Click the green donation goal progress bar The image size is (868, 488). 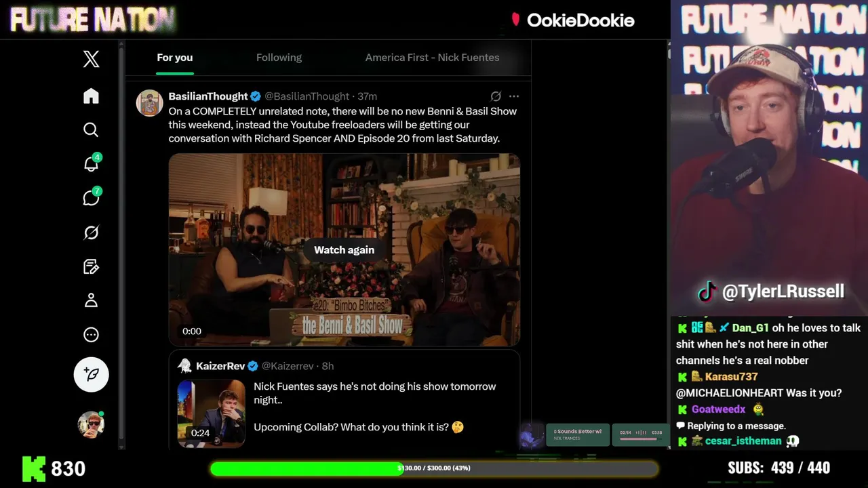tap(434, 468)
